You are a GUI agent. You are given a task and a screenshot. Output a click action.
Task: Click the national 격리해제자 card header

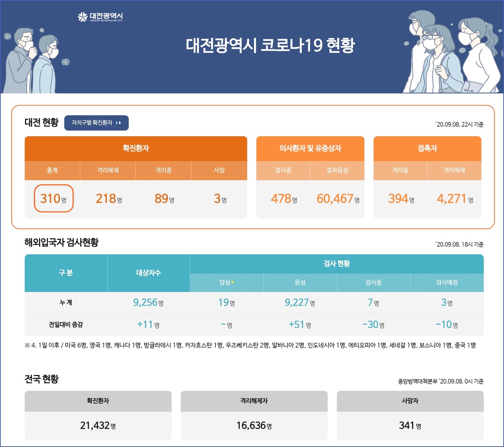pyautogui.click(x=254, y=401)
